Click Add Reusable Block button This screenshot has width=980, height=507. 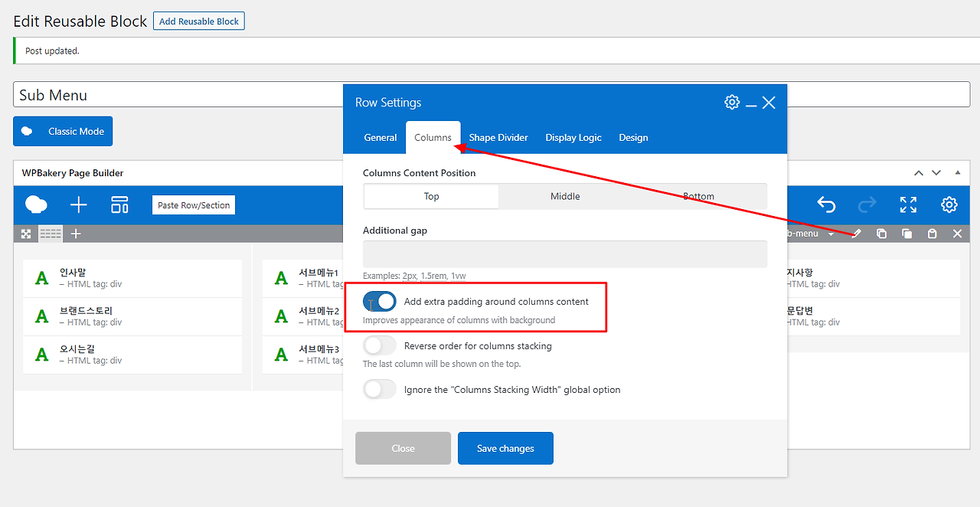coord(199,21)
